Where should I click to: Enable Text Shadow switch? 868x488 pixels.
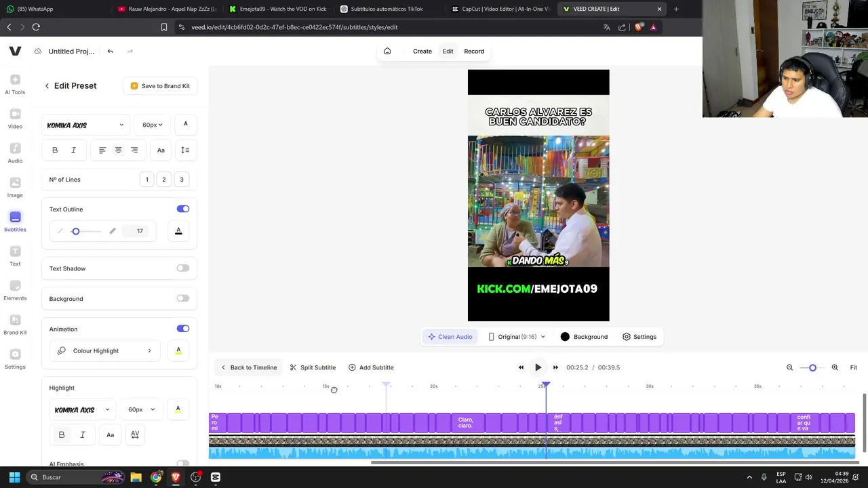pyautogui.click(x=183, y=268)
